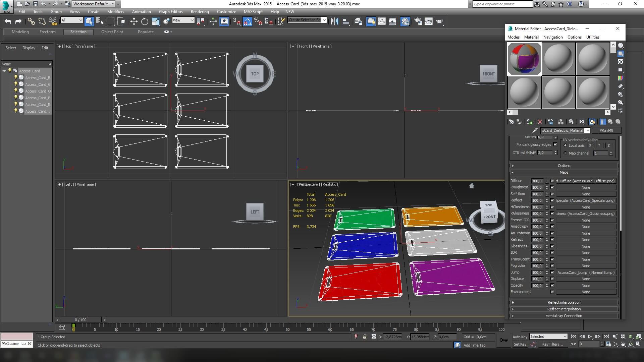
Task: Select the multicolor material sample sphere
Action: [524, 59]
